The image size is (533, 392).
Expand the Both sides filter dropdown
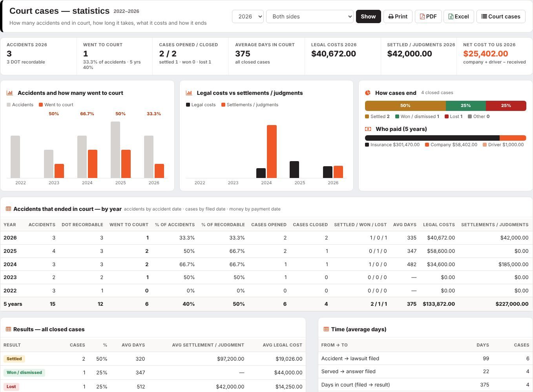[x=310, y=16]
